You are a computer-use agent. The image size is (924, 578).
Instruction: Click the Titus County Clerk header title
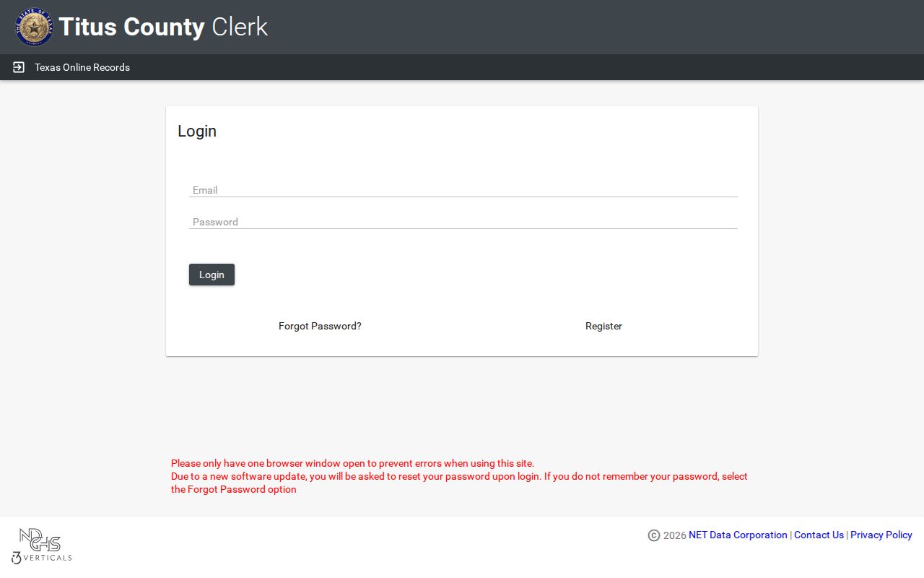(163, 27)
